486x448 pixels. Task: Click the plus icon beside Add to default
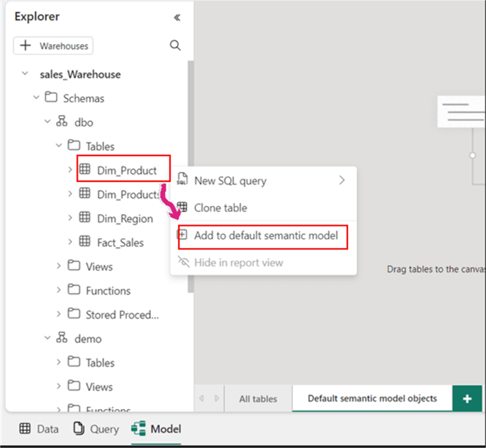183,235
